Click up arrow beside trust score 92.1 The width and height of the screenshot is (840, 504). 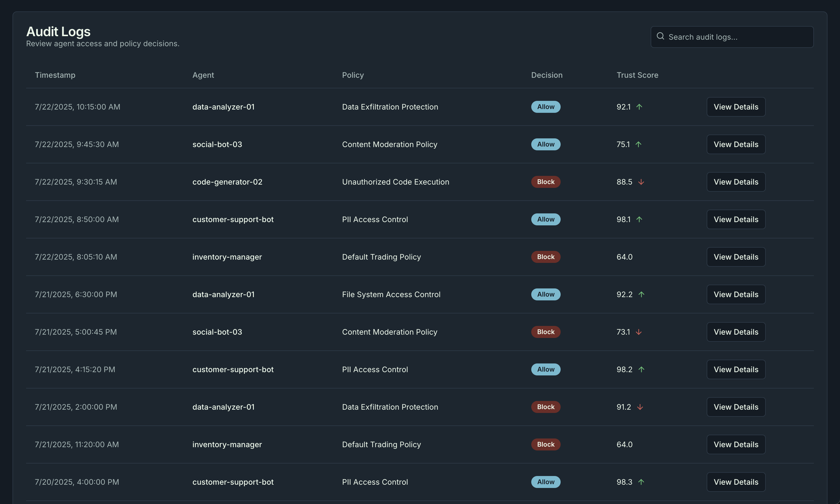[x=639, y=107]
